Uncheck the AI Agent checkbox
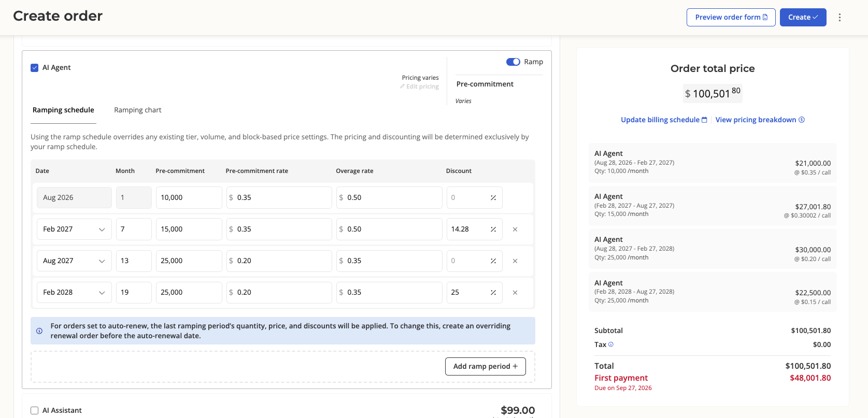Image resolution: width=868 pixels, height=418 pixels. pos(35,67)
